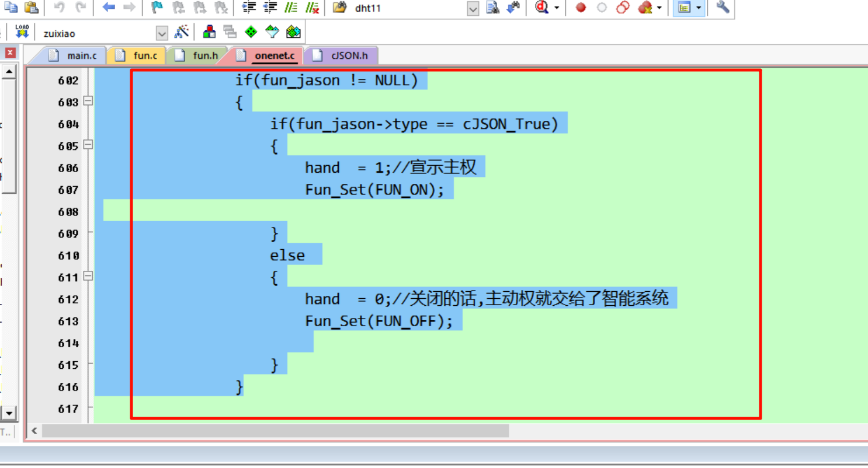Viewport: 868px width, 468px height.
Task: Click Incremental Find binoculars icon
Action: 513,8
